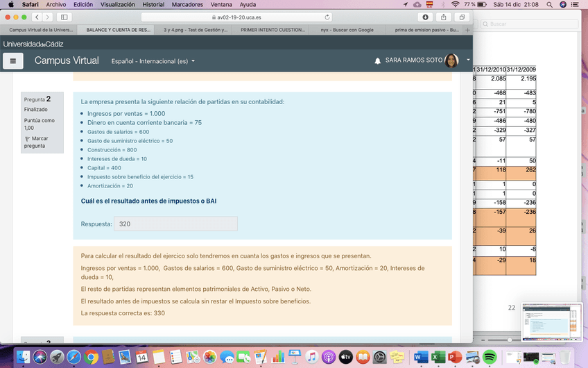
Task: Open Spotify from the Dock
Action: 490,357
